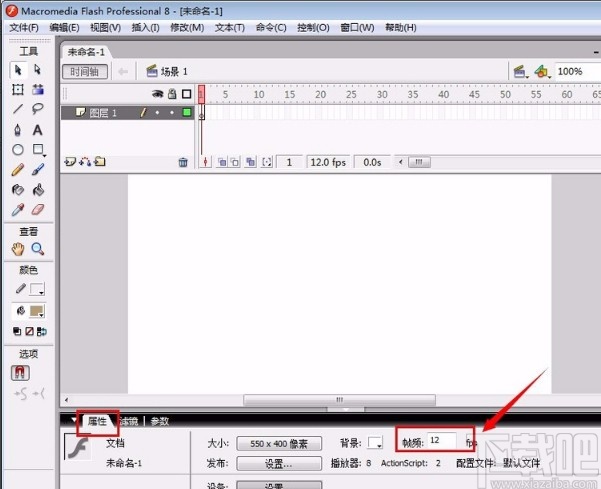Image resolution: width=601 pixels, height=489 pixels.
Task: Open the 视图(V) menu
Action: [105, 28]
